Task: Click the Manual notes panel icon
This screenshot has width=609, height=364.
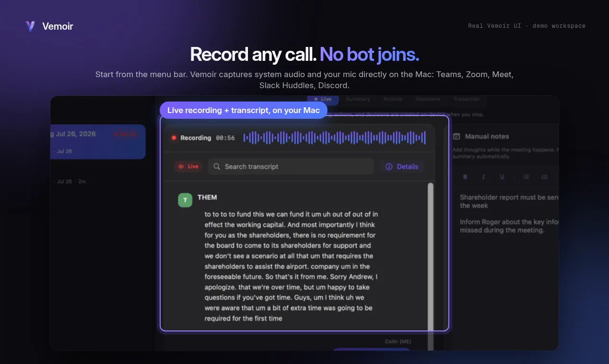Action: (457, 136)
